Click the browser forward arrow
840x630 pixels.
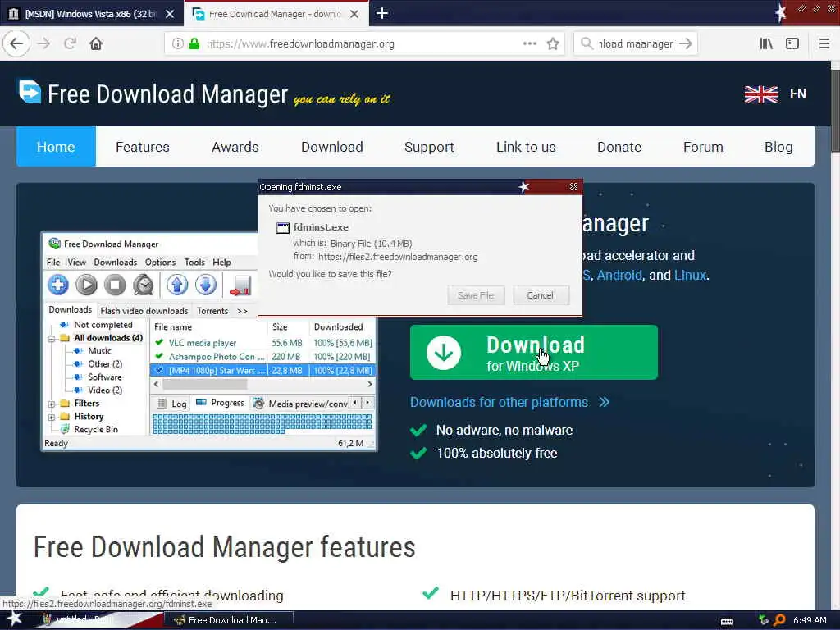(x=44, y=43)
